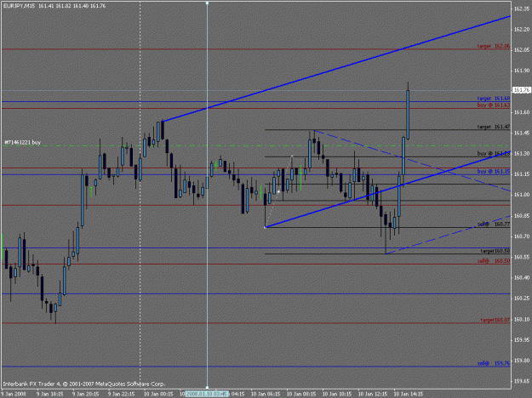Image resolution: width=532 pixels, height=398 pixels.
Task: Click the '9 Jan 18:15' time label
Action: (49, 394)
